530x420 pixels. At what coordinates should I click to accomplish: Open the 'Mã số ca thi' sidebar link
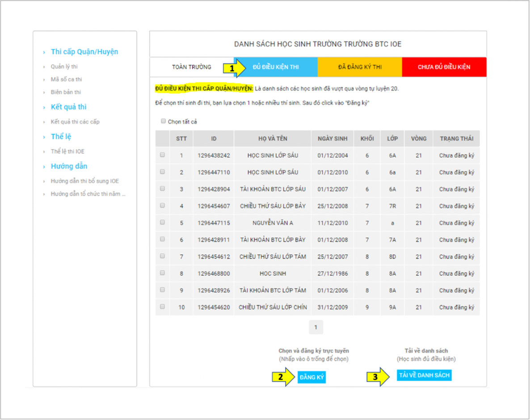66,80
